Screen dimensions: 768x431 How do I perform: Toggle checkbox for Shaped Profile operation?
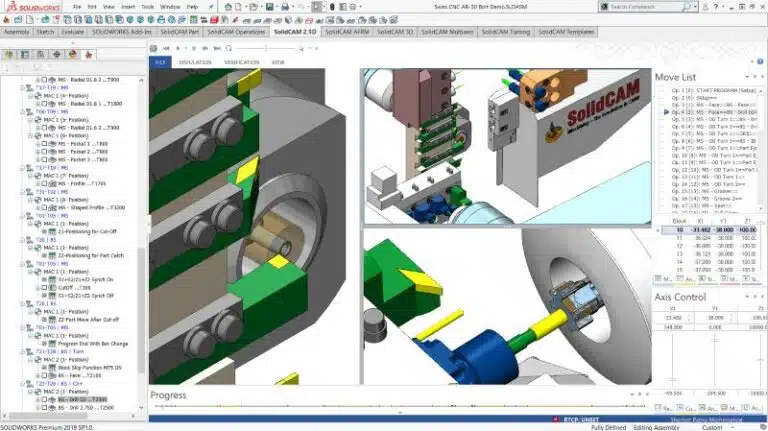(41, 207)
